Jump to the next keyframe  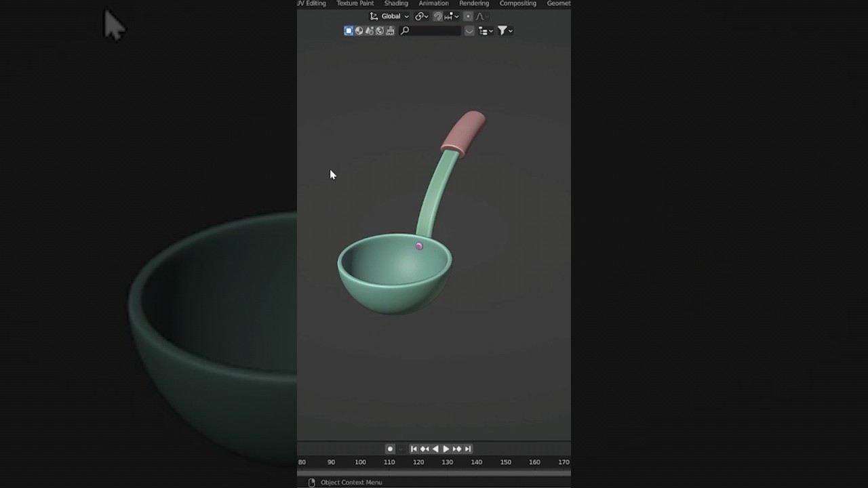tap(457, 449)
